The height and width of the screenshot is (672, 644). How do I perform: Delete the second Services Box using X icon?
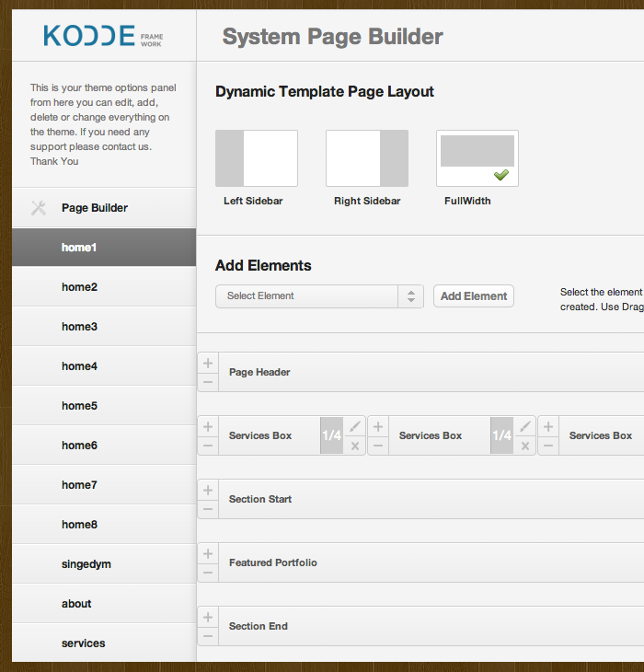[x=525, y=446]
